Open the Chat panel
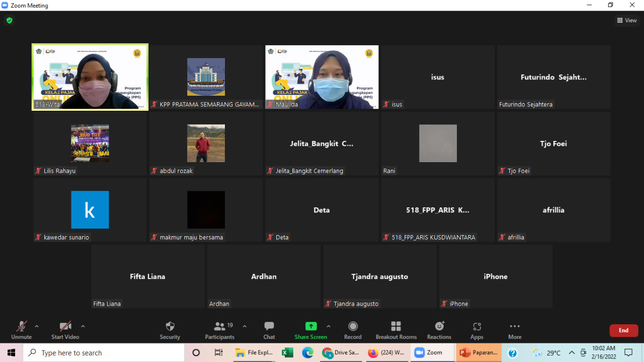This screenshot has height=362, width=644. [269, 330]
